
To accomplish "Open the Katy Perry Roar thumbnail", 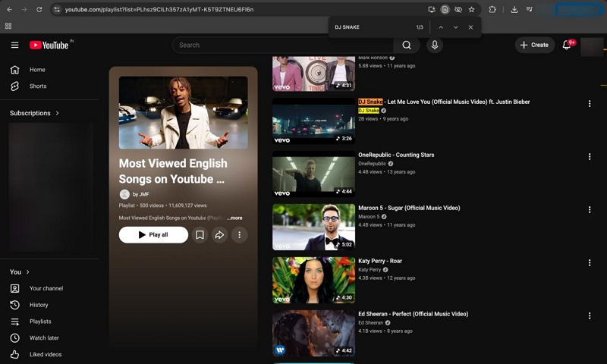I will [313, 280].
